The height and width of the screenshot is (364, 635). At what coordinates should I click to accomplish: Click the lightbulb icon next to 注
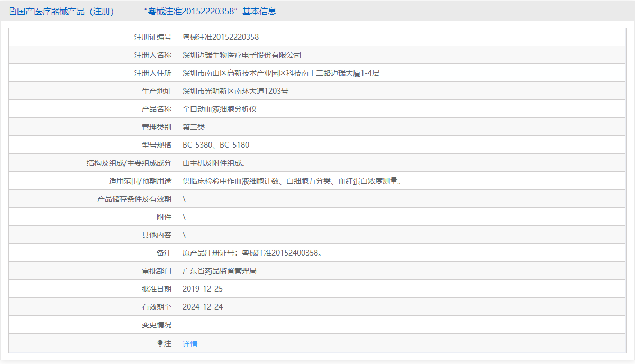160,343
